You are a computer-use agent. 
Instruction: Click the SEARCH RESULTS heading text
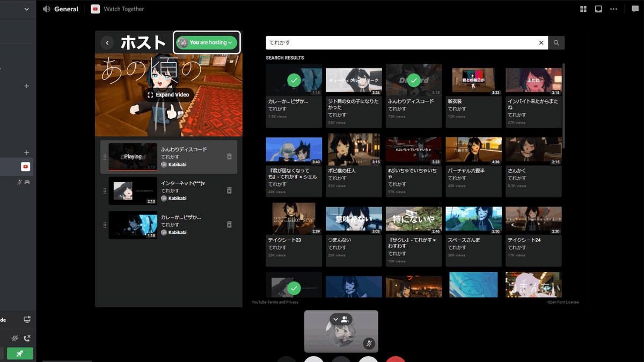[285, 58]
